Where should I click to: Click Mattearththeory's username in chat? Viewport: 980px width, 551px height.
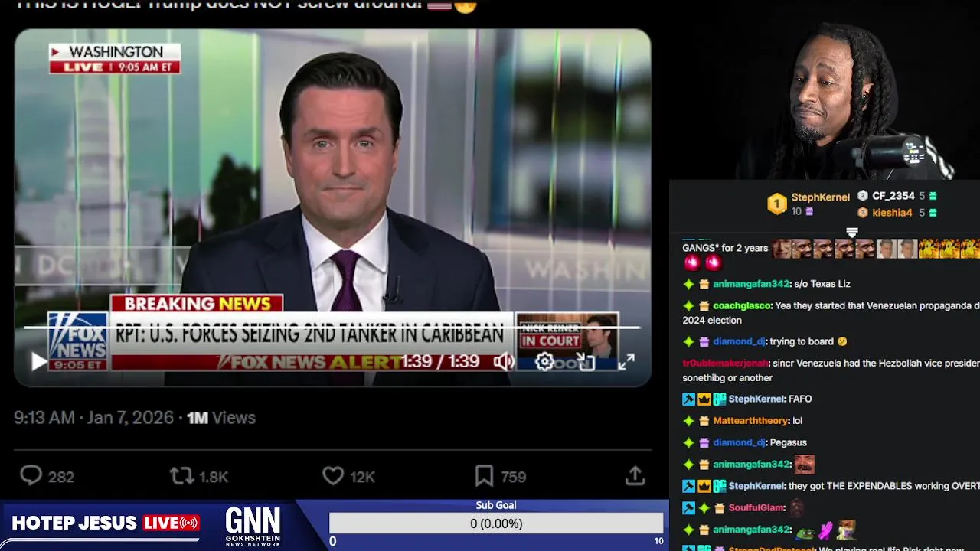750,421
